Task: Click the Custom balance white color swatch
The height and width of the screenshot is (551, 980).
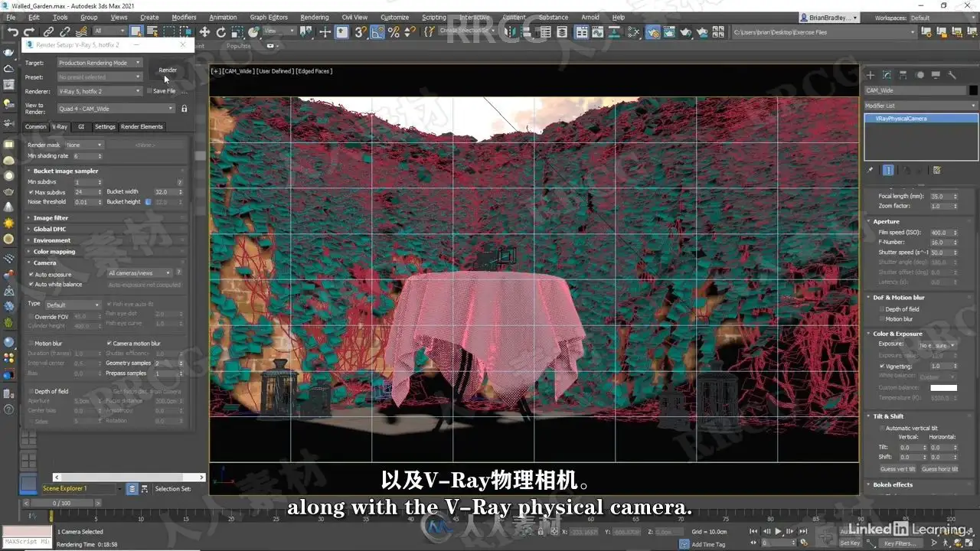Action: click(943, 388)
